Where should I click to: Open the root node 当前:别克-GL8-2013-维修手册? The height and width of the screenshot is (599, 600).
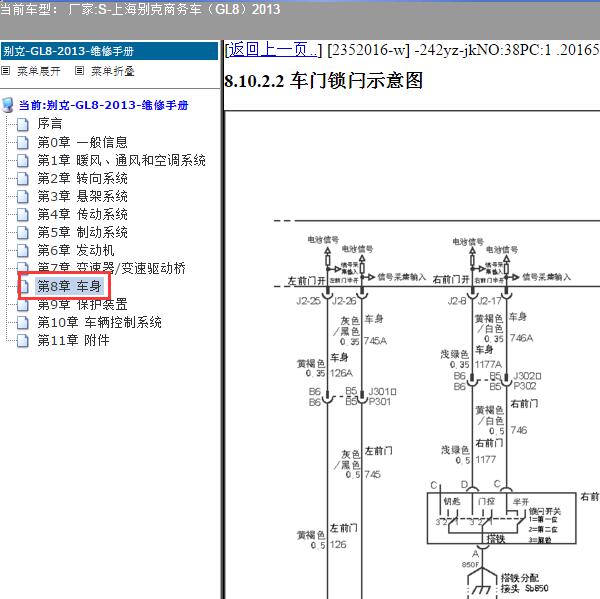coord(104,105)
